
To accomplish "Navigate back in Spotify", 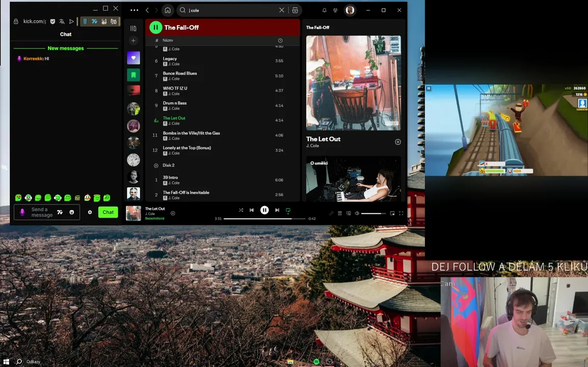I will (x=147, y=10).
